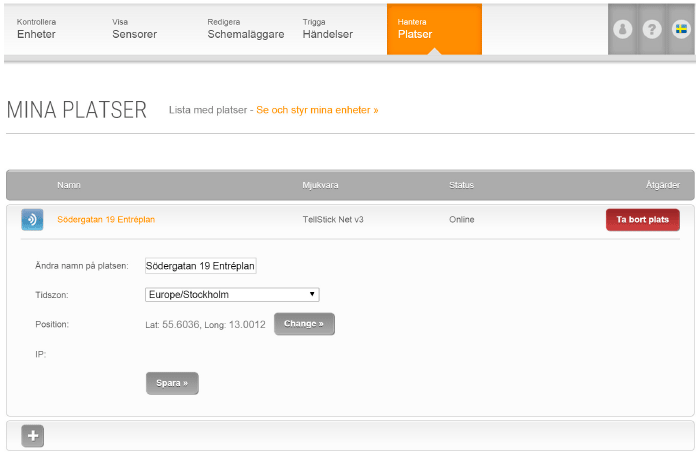Open the Timezone dropdown Europe/Stockholm

tap(232, 294)
